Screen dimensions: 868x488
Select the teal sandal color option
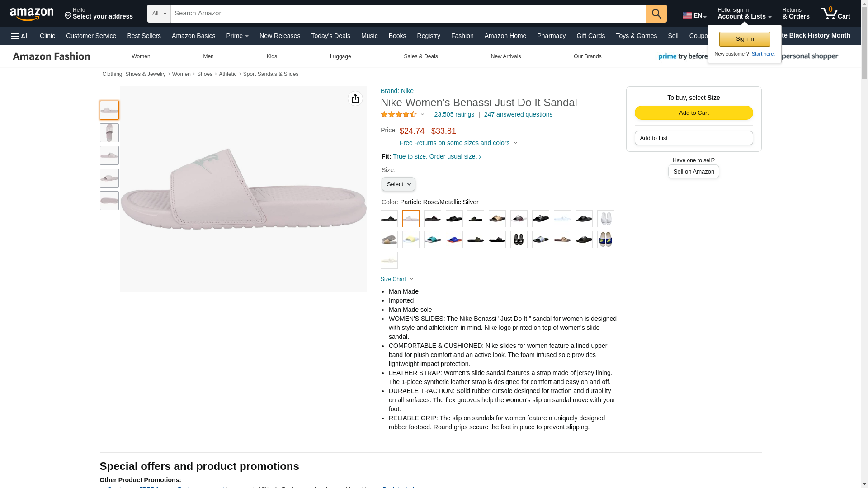coord(432,239)
